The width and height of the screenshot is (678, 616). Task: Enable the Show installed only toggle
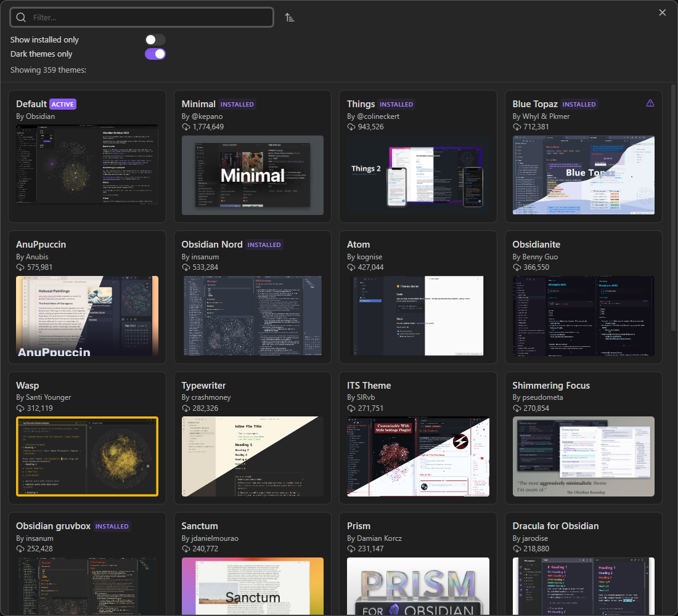pos(155,40)
